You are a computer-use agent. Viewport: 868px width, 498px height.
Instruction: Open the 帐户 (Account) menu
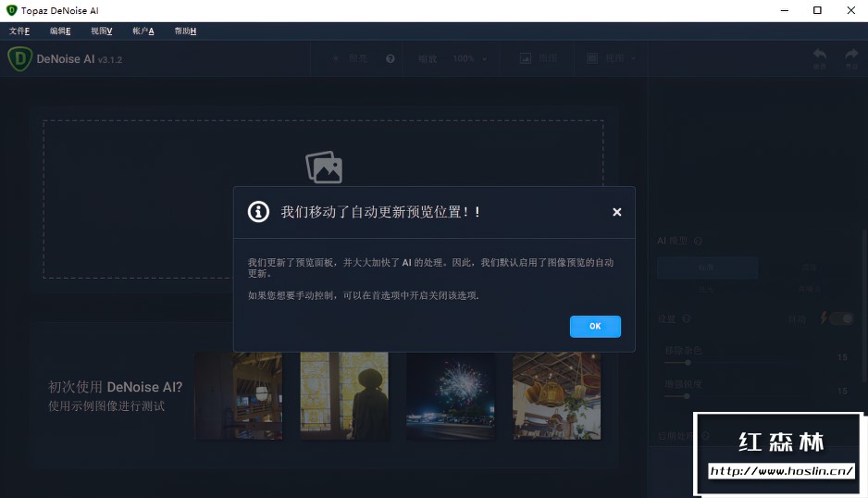point(143,31)
